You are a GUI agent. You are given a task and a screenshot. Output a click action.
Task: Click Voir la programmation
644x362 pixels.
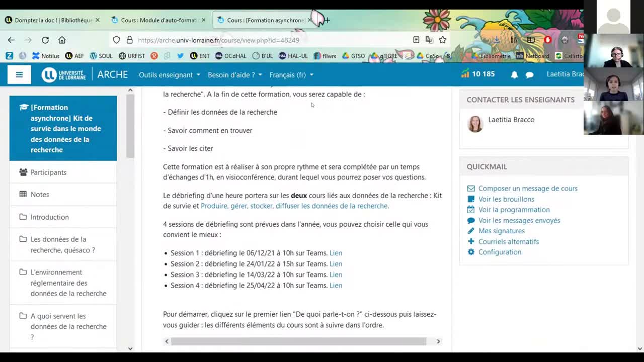point(514,210)
